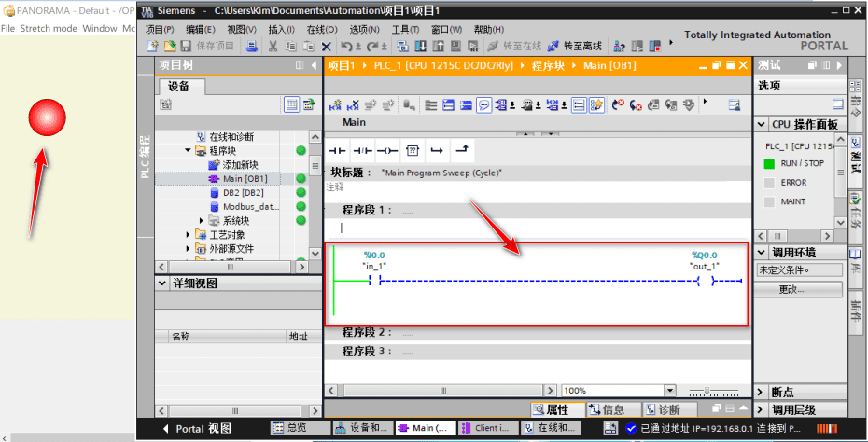Collapse the 程序块 folder in the project tree

point(189,150)
